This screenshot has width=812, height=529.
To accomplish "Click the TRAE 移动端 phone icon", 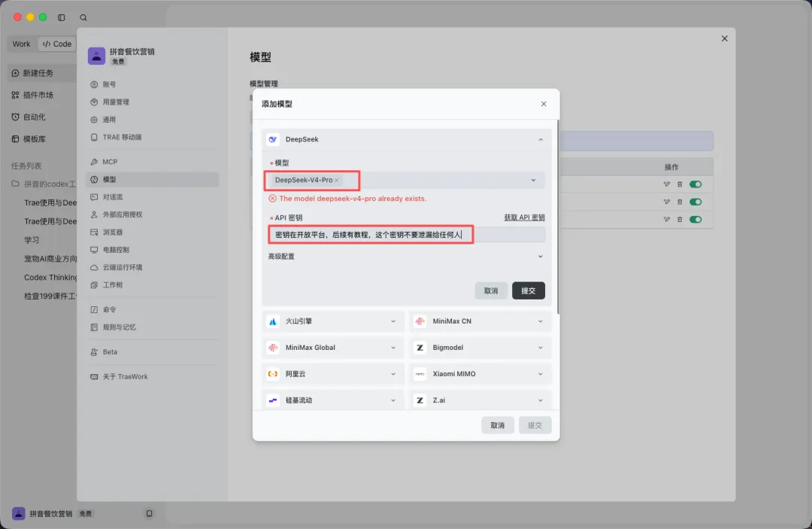I will click(94, 137).
